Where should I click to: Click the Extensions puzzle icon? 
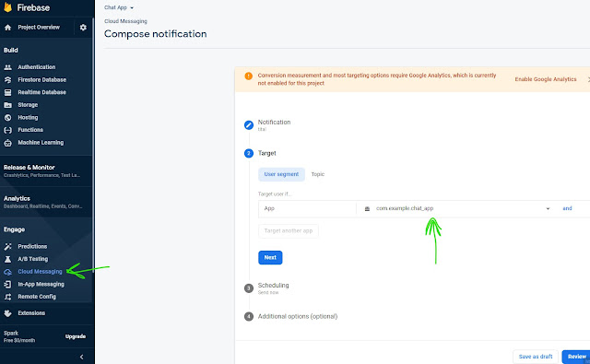coord(7,313)
